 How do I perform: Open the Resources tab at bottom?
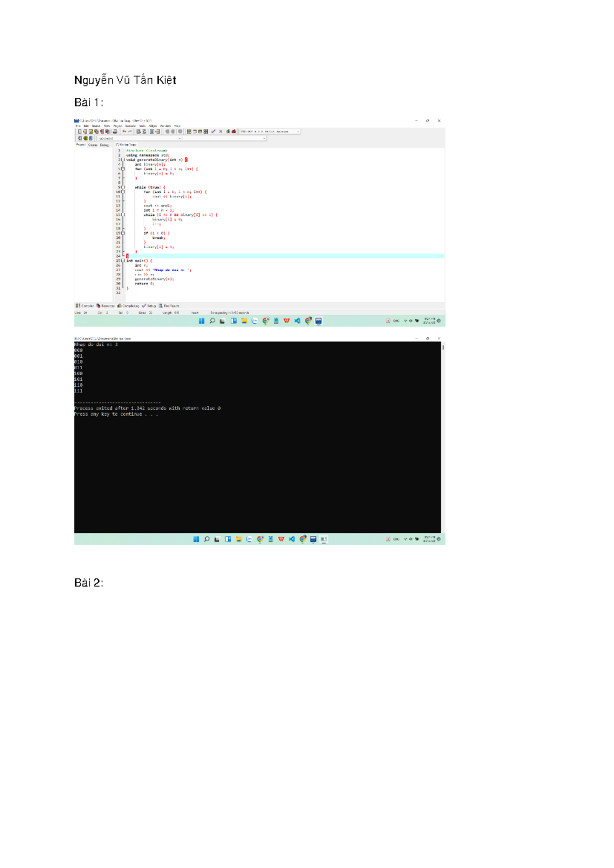point(105,306)
